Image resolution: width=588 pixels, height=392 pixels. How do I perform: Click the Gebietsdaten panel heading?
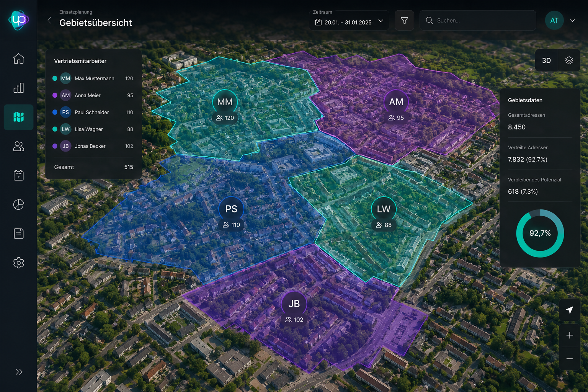point(525,100)
